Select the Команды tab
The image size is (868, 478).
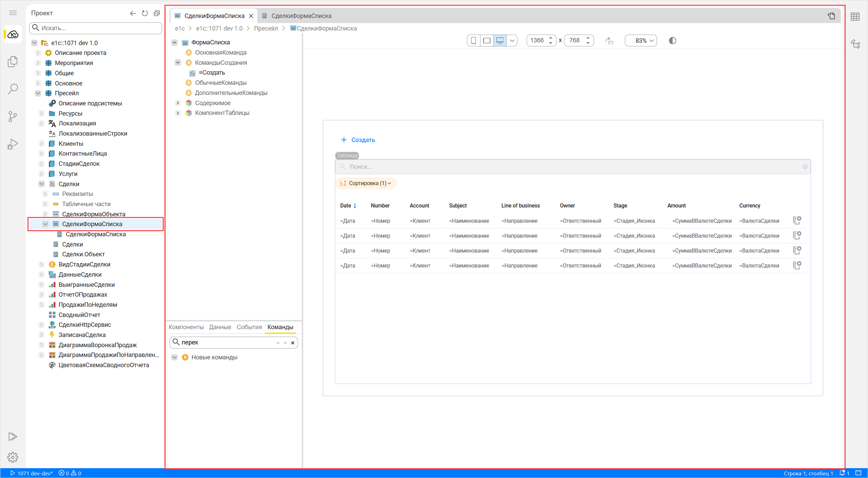coord(280,327)
